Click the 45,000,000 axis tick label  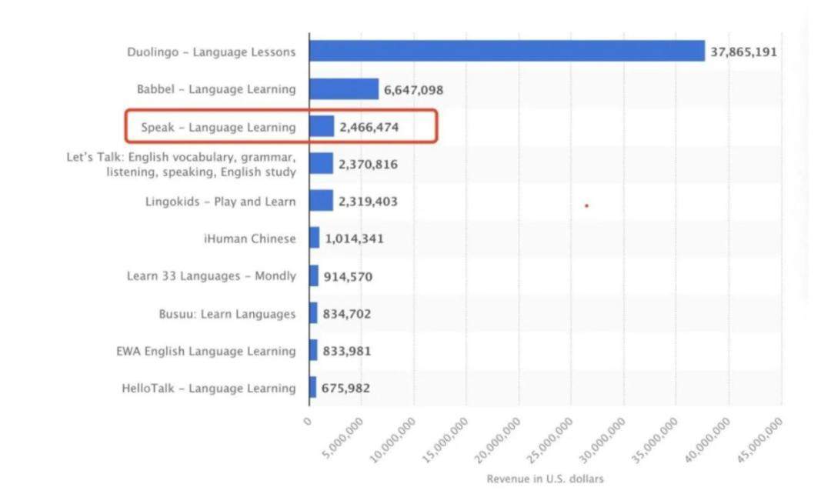click(759, 440)
